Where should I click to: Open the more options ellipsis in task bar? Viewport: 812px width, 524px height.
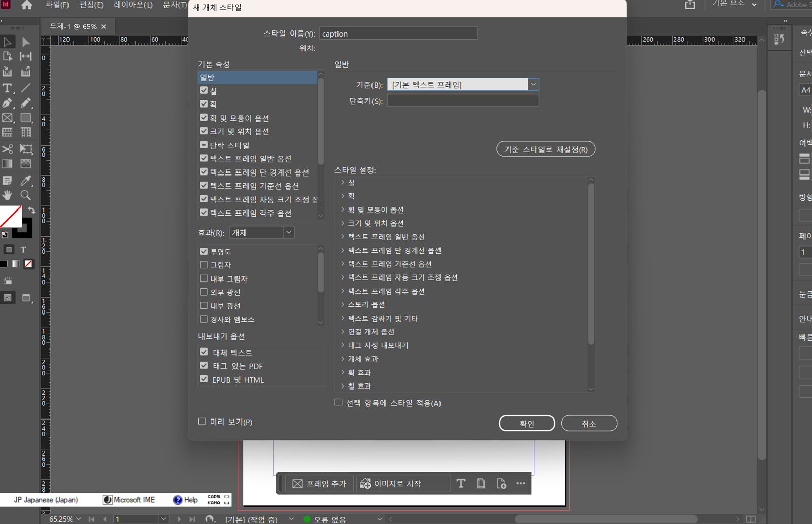(x=521, y=483)
